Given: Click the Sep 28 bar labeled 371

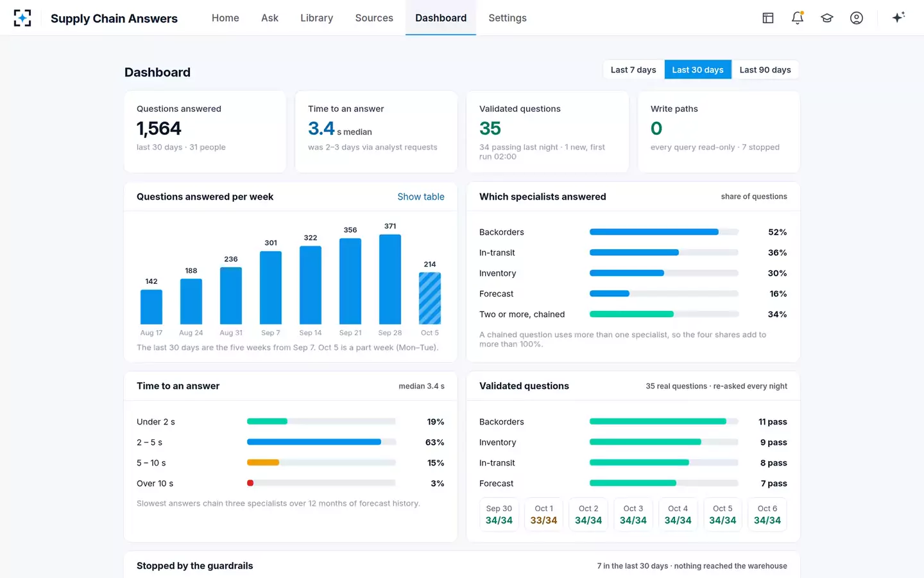Looking at the screenshot, I should 390,279.
